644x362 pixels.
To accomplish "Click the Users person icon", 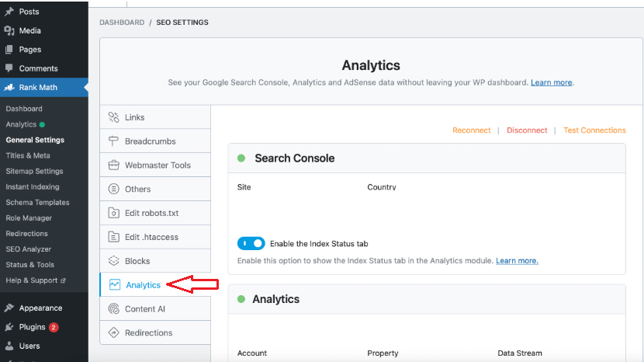I will point(9,346).
